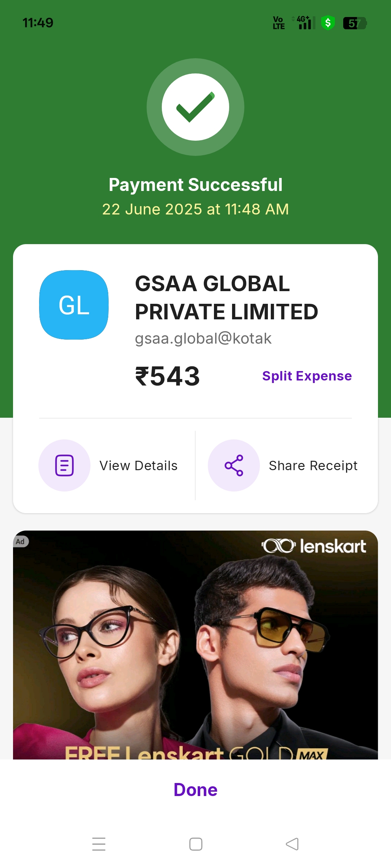This screenshot has width=391, height=868.
Task: Tap the green payment success checkmark
Action: (x=195, y=107)
